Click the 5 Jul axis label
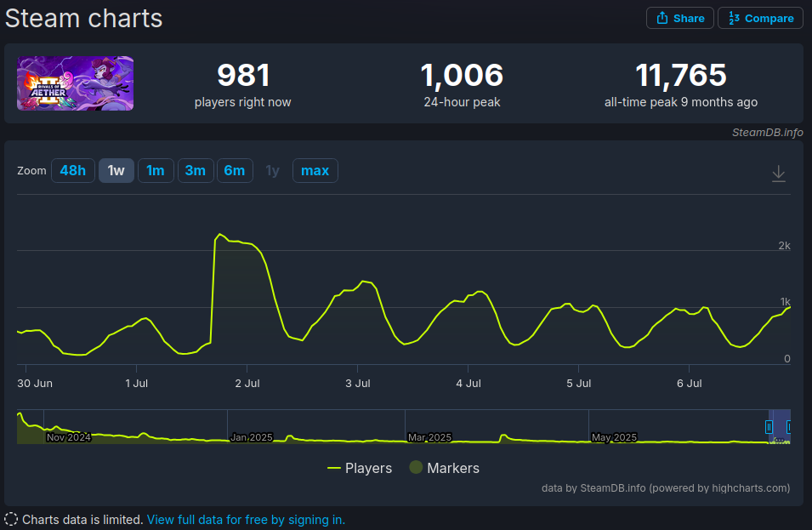This screenshot has height=530, width=812. coord(579,384)
